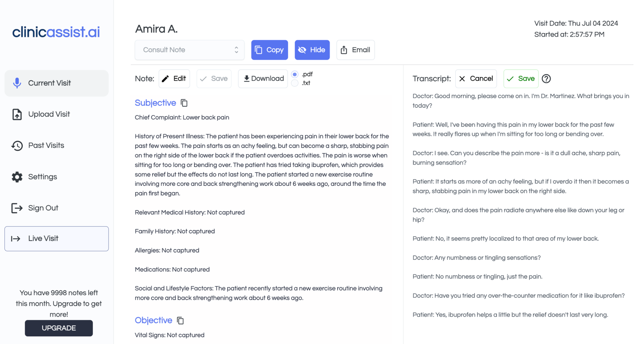The width and height of the screenshot is (644, 344).
Task: Open the transcript help question mark
Action: (x=546, y=78)
